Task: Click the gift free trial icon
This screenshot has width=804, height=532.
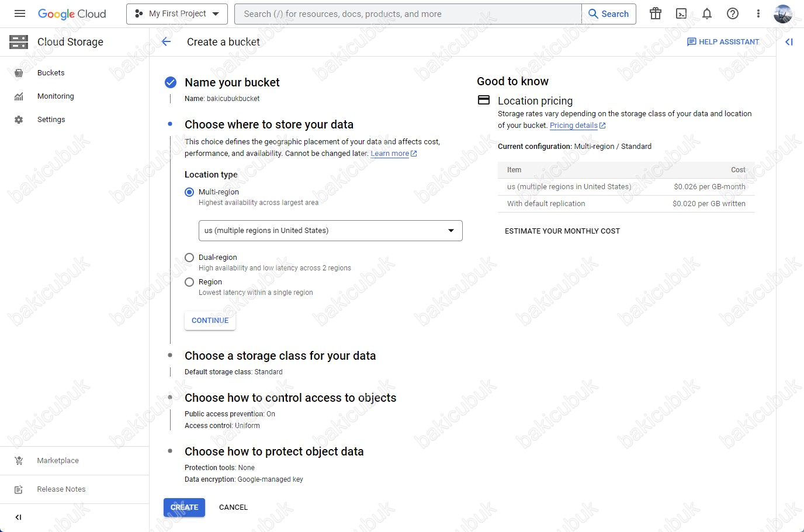Action: (x=656, y=13)
